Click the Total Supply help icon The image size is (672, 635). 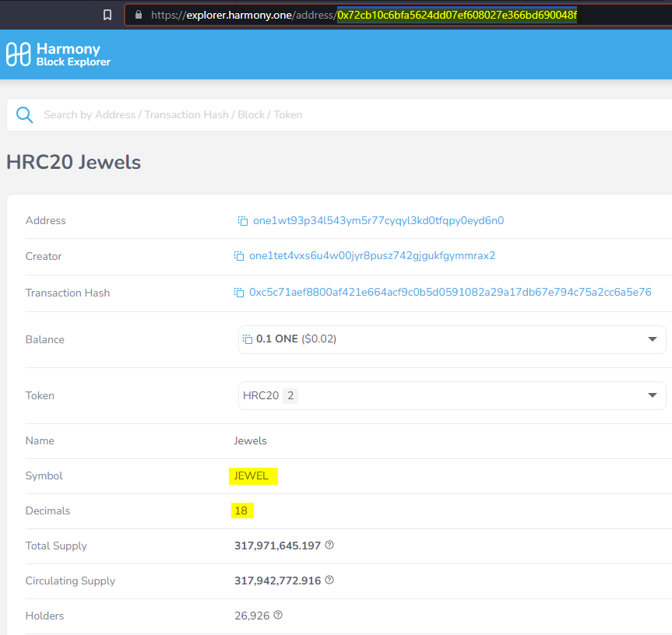click(329, 545)
